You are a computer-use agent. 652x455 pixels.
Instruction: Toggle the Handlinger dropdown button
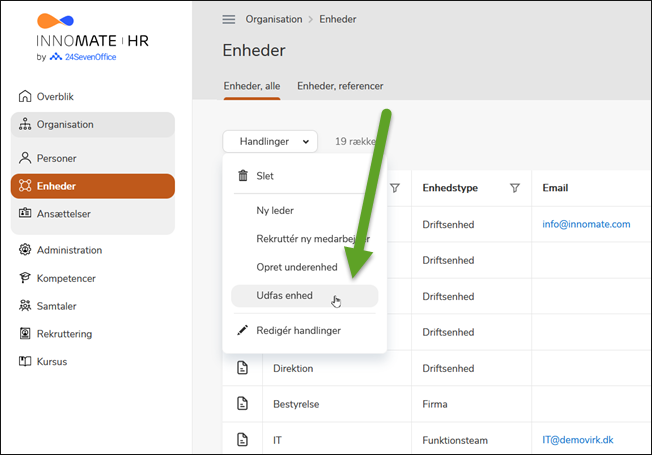pyautogui.click(x=270, y=142)
